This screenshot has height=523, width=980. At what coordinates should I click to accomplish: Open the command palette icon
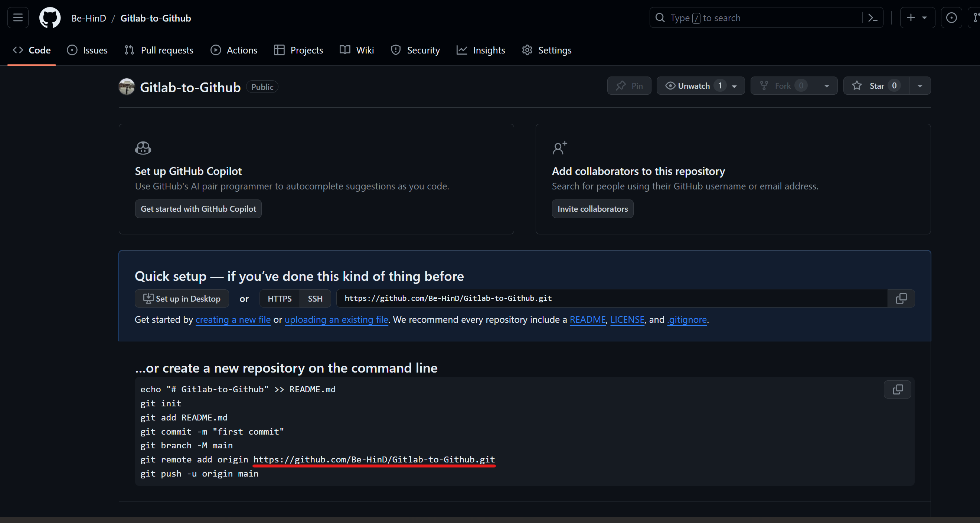click(x=872, y=17)
